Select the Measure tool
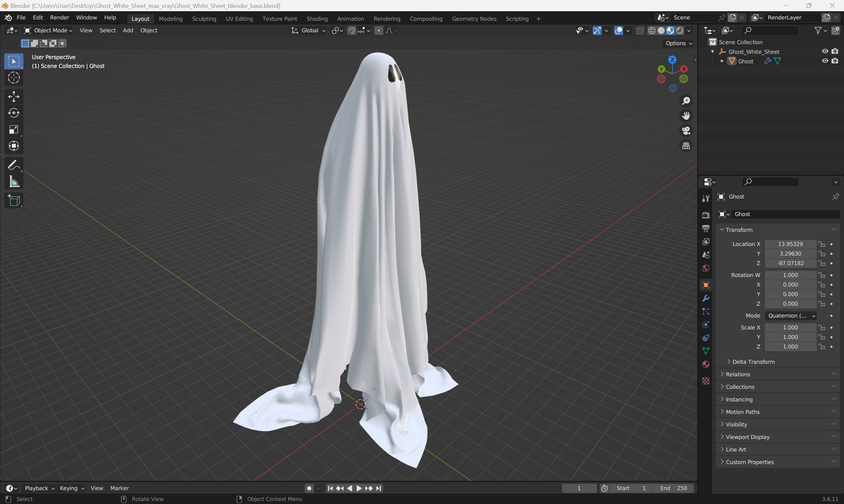Viewport: 844px width, 504px height. point(14,182)
